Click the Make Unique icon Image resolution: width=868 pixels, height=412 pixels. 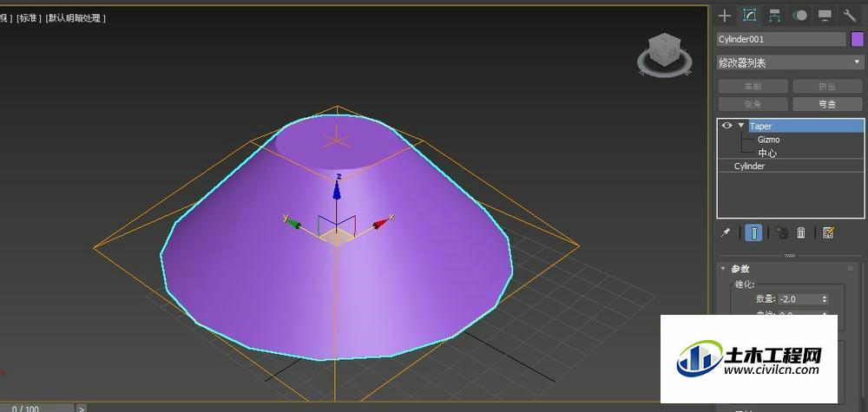(782, 232)
